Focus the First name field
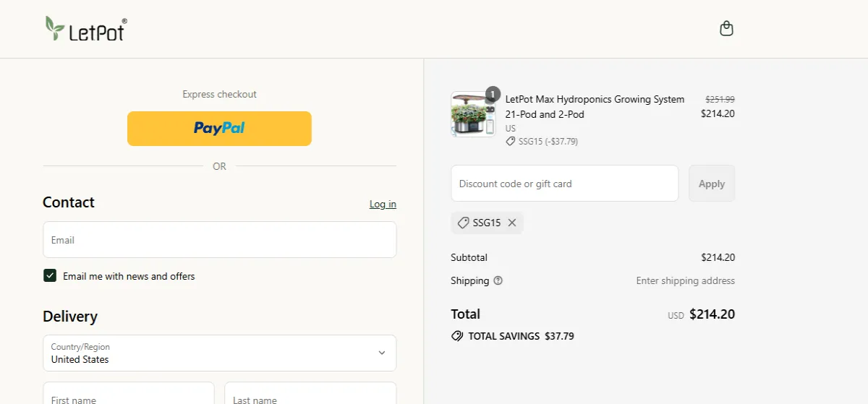868x404 pixels. pyautogui.click(x=129, y=393)
